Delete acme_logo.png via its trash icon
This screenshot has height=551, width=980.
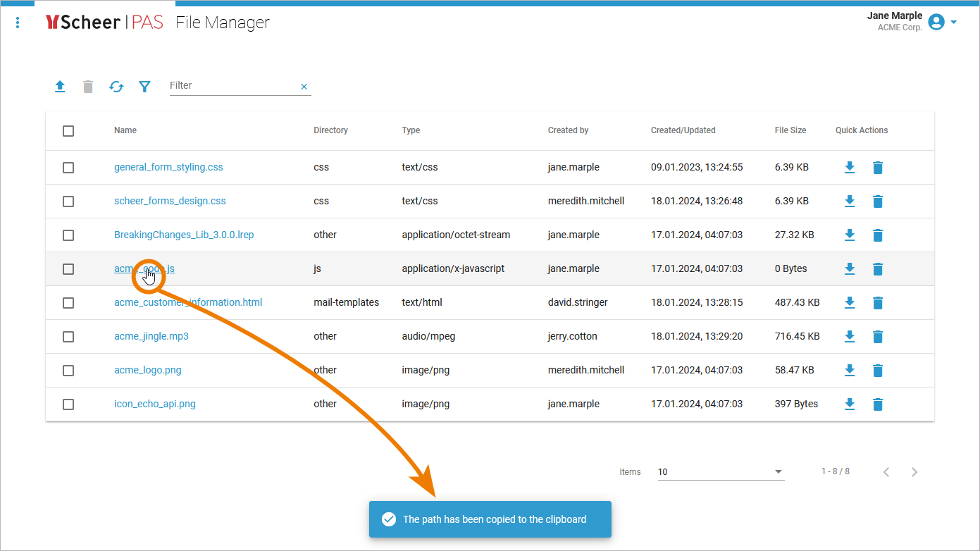878,371
